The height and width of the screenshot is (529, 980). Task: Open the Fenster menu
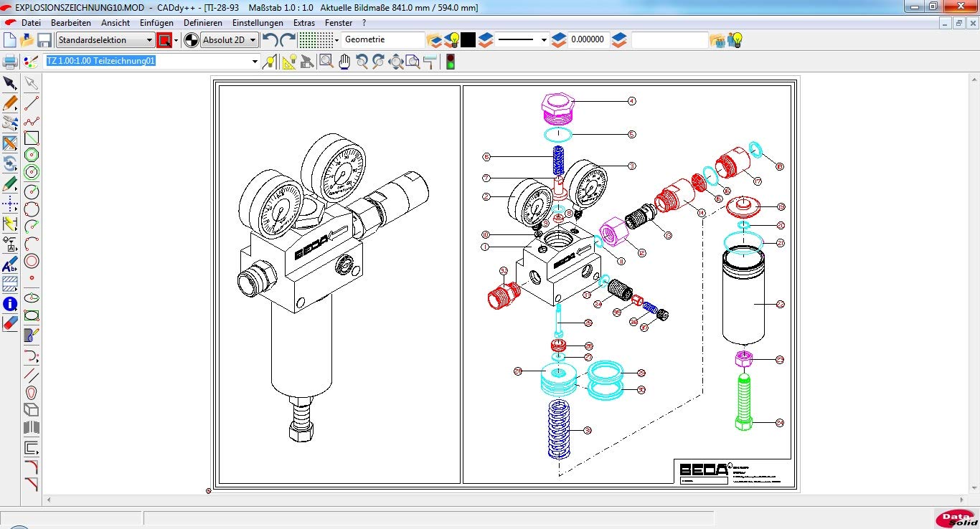click(339, 23)
